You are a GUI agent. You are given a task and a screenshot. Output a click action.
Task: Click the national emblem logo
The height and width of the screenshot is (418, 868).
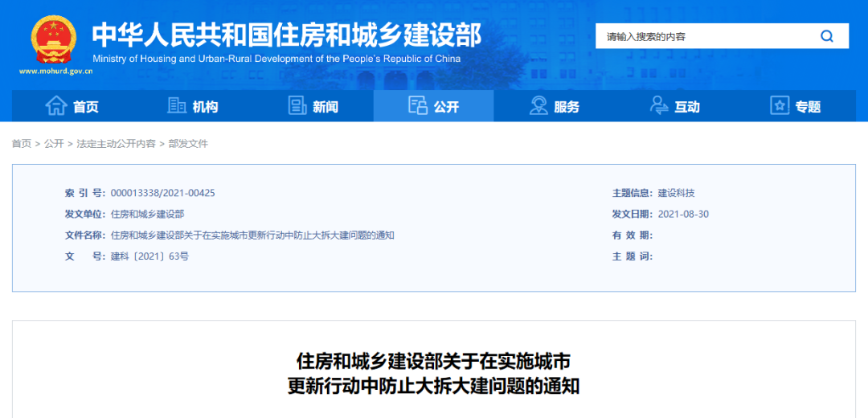pyautogui.click(x=55, y=39)
